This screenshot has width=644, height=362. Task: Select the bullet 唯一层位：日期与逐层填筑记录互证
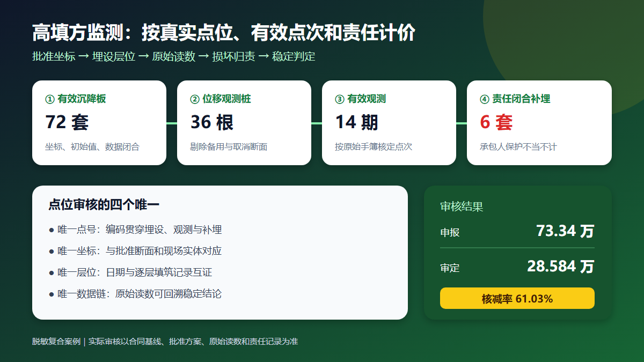point(130,272)
